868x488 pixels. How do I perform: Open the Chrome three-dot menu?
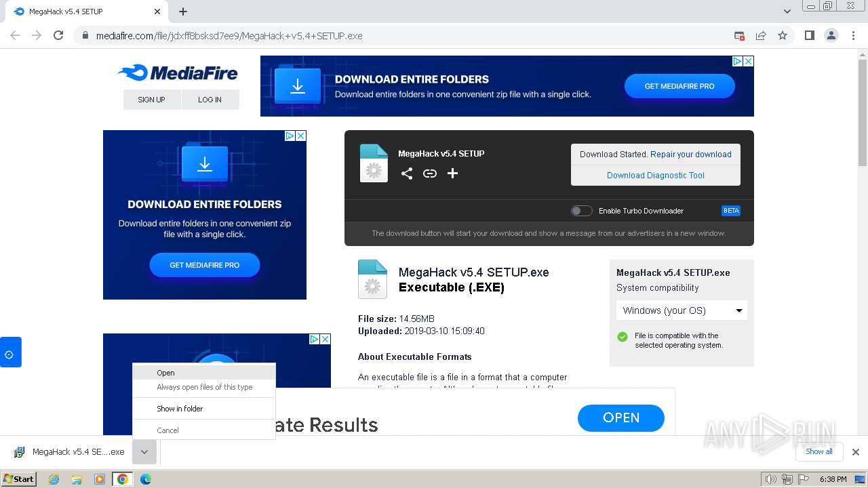coord(853,35)
